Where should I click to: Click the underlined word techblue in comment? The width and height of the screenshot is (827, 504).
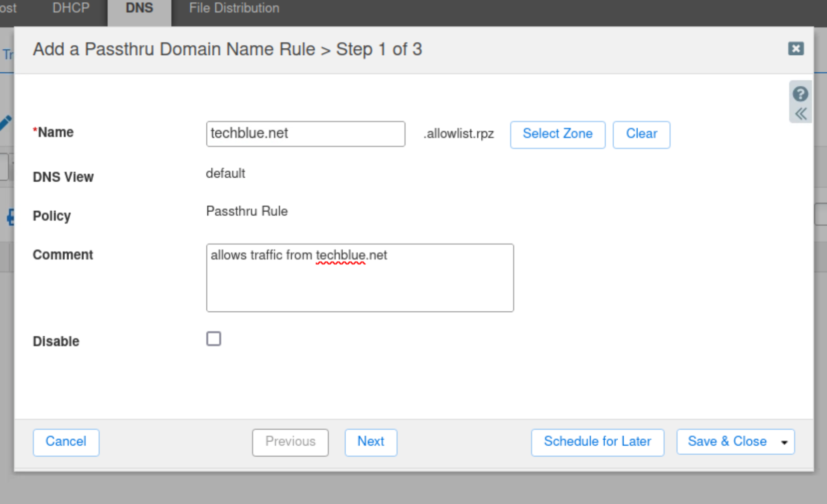click(x=340, y=255)
